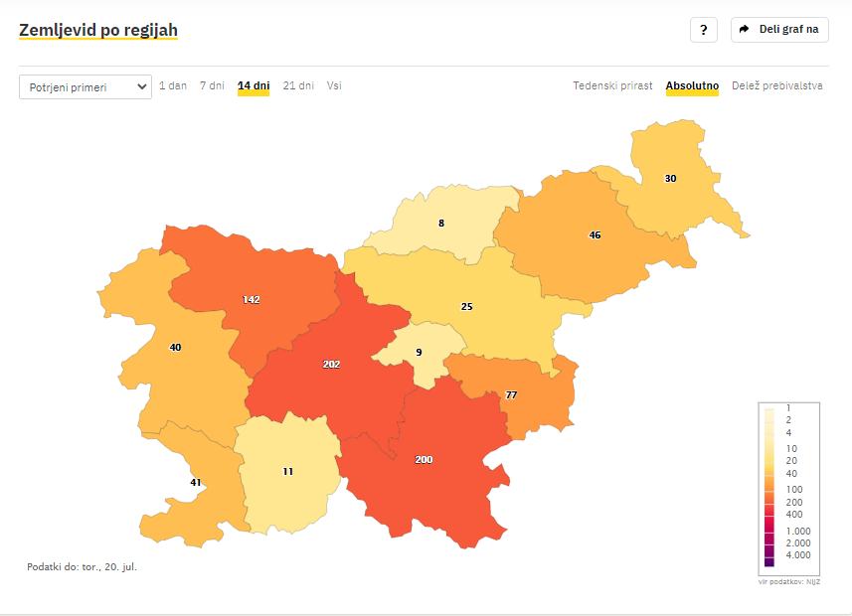852x616 pixels.
Task: Select the Absolutno display mode
Action: (692, 85)
